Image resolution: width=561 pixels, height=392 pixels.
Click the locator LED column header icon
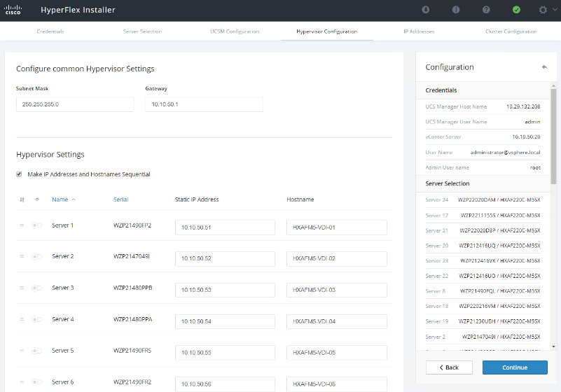[37, 199]
